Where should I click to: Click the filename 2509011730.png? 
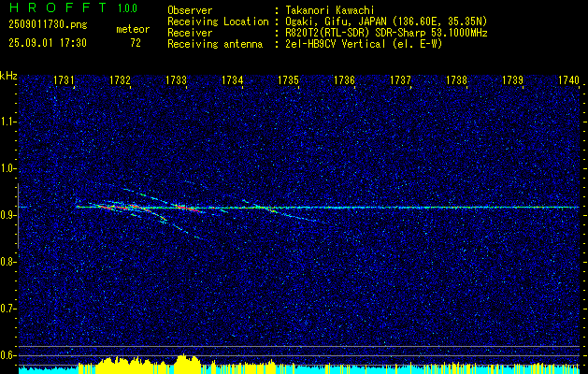48,25
